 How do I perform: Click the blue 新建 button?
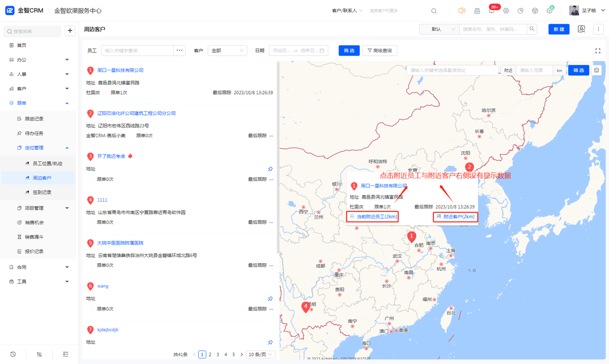point(559,29)
